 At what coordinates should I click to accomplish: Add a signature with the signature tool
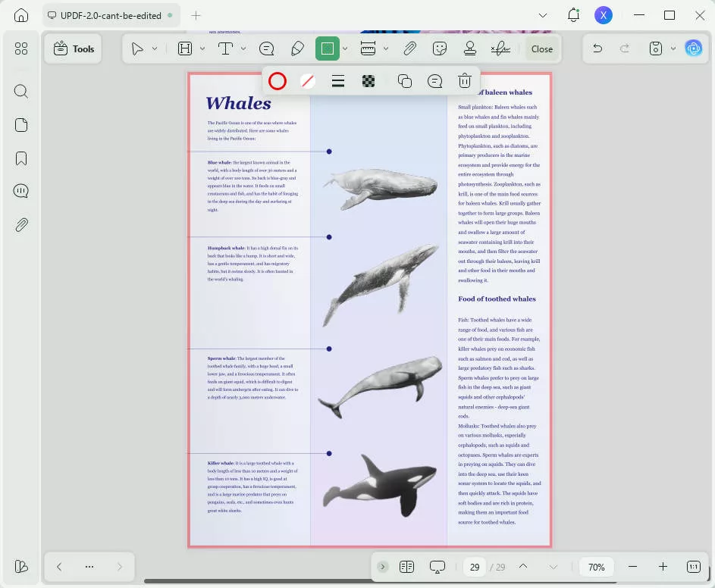[x=500, y=48]
